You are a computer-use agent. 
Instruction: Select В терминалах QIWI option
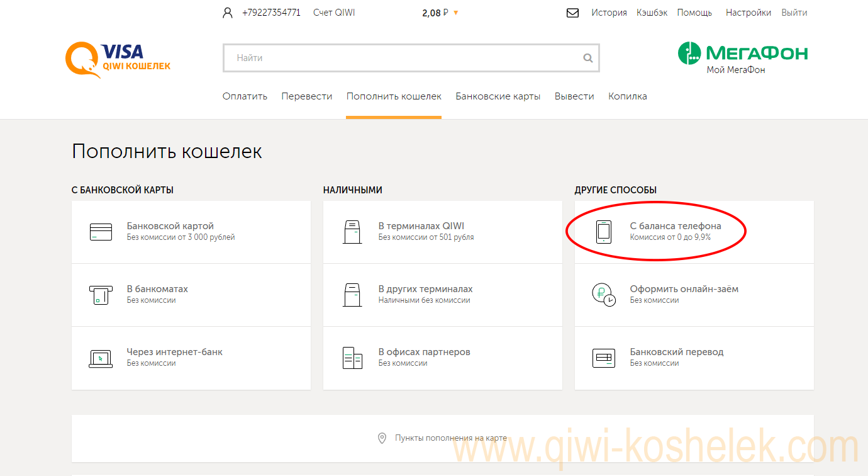tap(443, 232)
